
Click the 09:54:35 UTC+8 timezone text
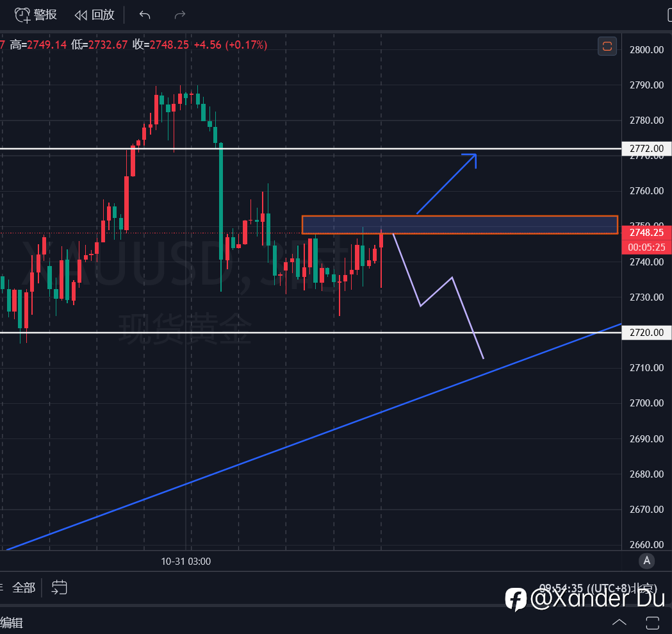(x=598, y=588)
